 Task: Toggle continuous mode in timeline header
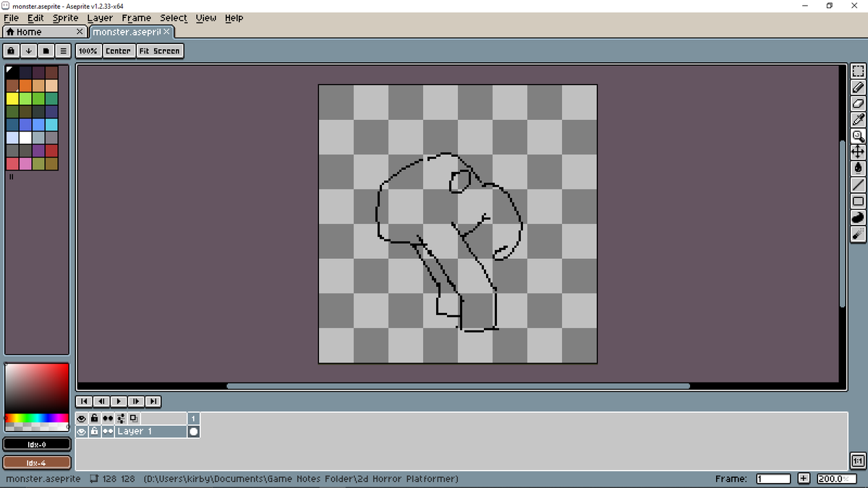click(108, 419)
